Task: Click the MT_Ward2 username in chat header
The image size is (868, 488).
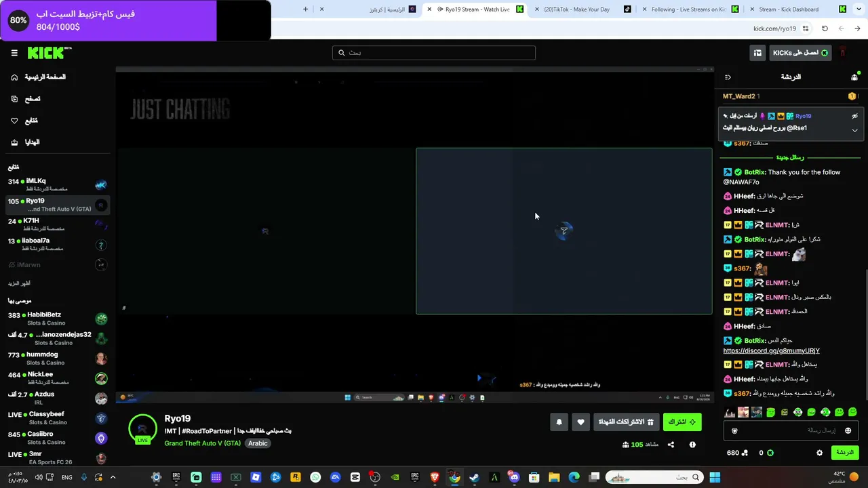Action: pyautogui.click(x=738, y=96)
